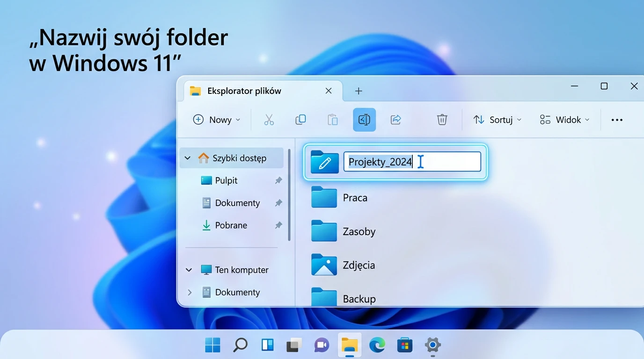This screenshot has width=644, height=359.
Task: Open the Nowy dropdown menu
Action: tap(217, 120)
